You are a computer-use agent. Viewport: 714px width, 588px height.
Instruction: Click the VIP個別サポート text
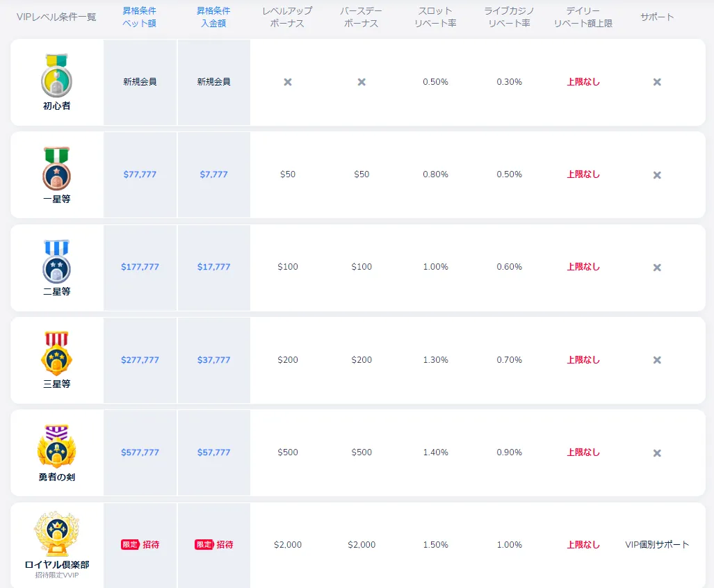[x=657, y=545]
